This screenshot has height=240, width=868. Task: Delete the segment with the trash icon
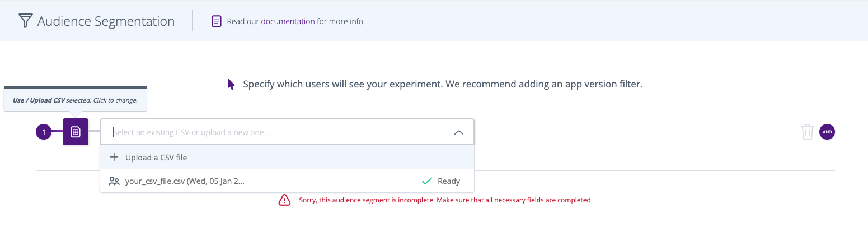(x=807, y=132)
